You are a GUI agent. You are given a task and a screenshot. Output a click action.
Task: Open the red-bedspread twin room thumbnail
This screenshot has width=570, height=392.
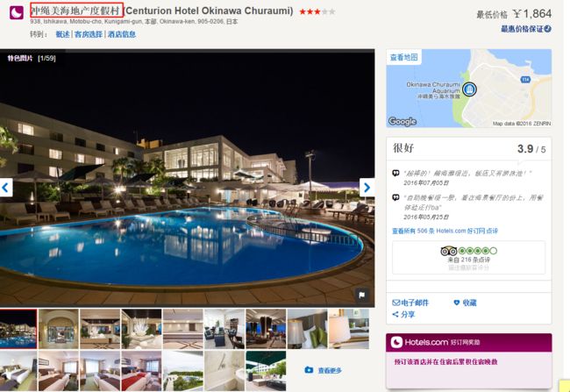point(141,371)
